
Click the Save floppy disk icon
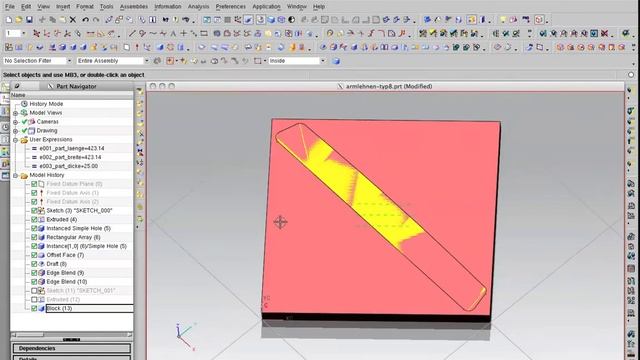(29, 20)
